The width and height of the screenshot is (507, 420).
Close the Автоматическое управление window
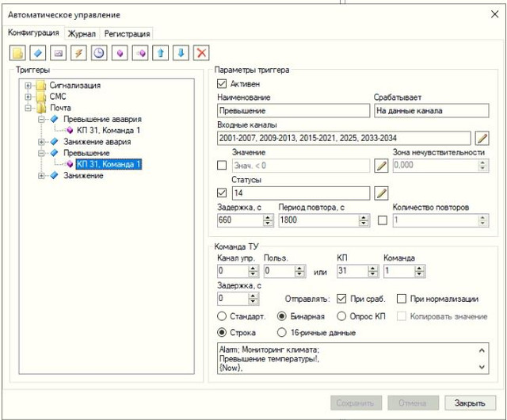click(x=494, y=14)
